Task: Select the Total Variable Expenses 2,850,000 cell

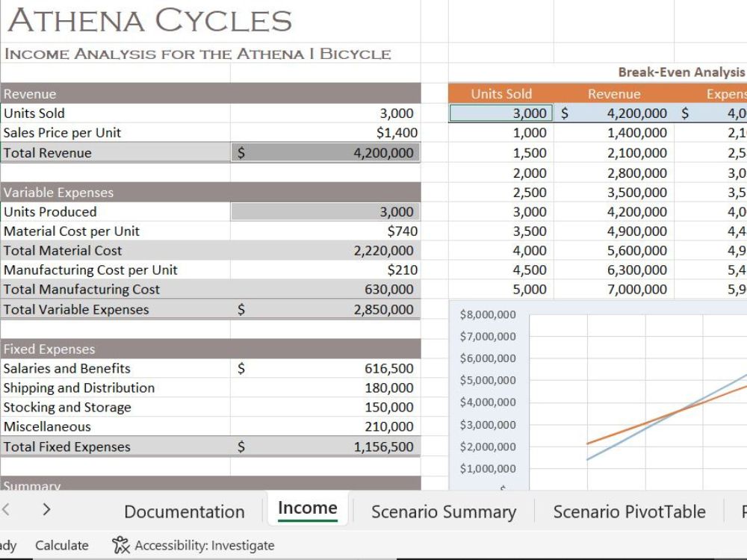Action: pyautogui.click(x=326, y=309)
